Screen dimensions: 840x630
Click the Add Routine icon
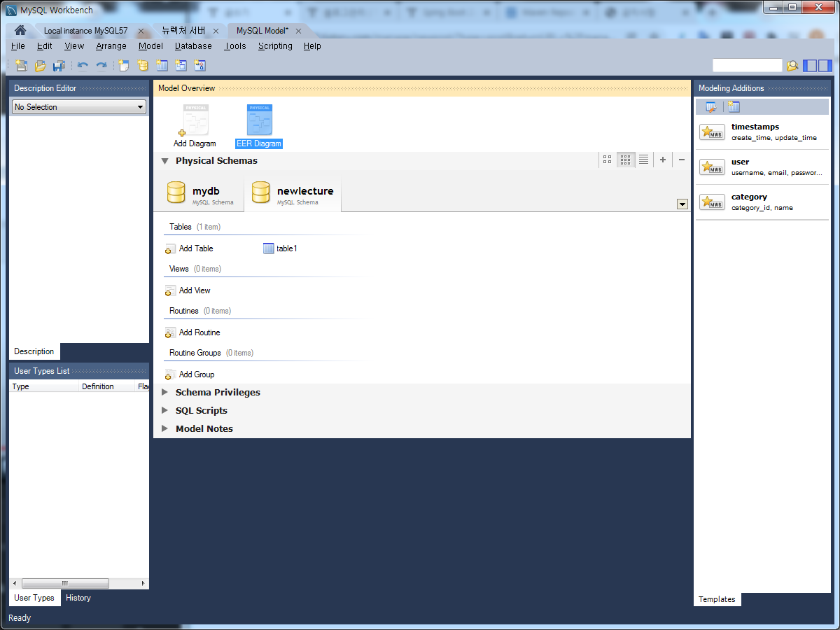[170, 332]
